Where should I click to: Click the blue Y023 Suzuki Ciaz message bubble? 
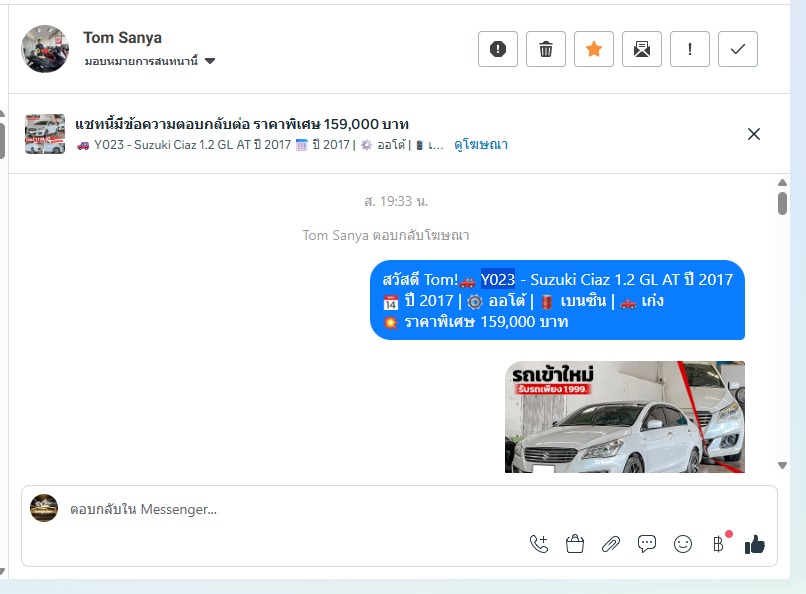click(x=557, y=300)
